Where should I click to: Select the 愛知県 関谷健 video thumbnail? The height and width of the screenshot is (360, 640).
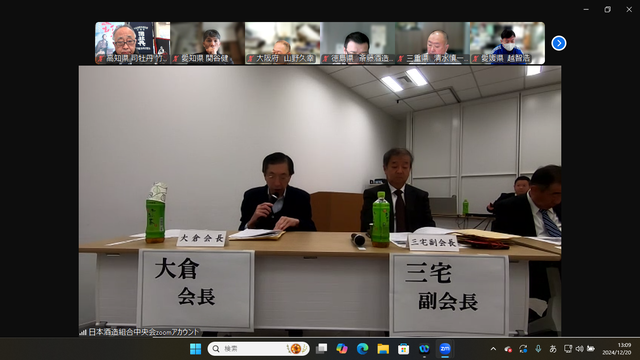pos(207,43)
